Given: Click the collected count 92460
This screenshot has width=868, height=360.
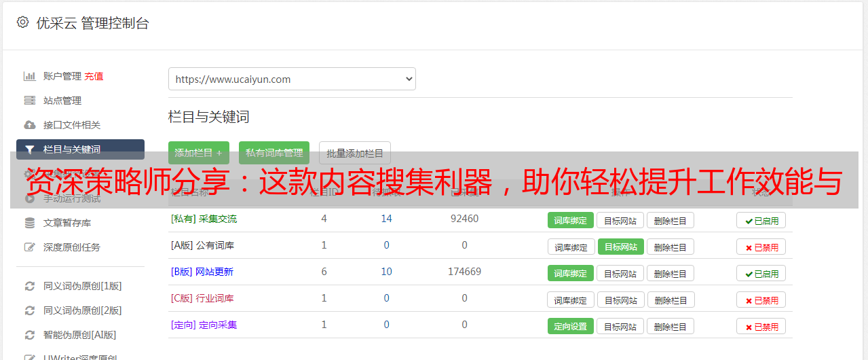Looking at the screenshot, I should [x=464, y=219].
